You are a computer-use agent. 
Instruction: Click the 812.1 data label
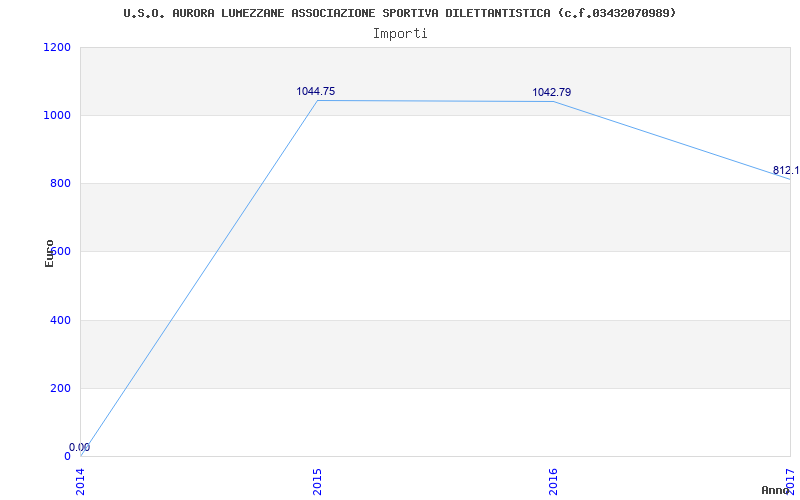[786, 170]
